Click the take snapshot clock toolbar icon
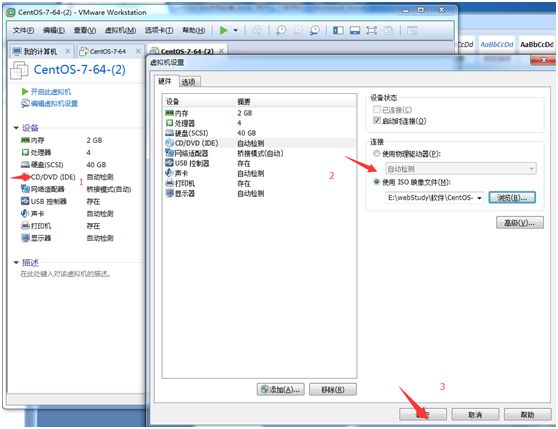This screenshot has height=429, width=558. click(x=281, y=30)
